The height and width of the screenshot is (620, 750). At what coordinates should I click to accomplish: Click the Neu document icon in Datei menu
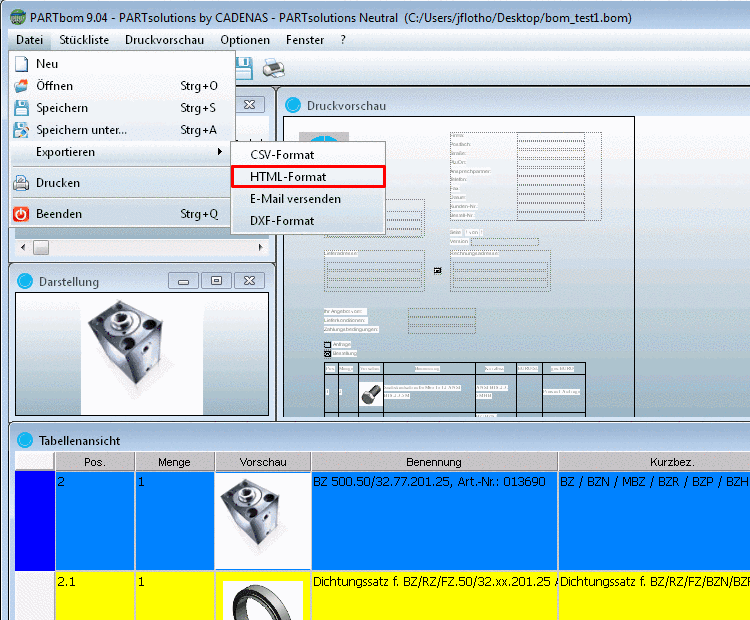tap(21, 64)
